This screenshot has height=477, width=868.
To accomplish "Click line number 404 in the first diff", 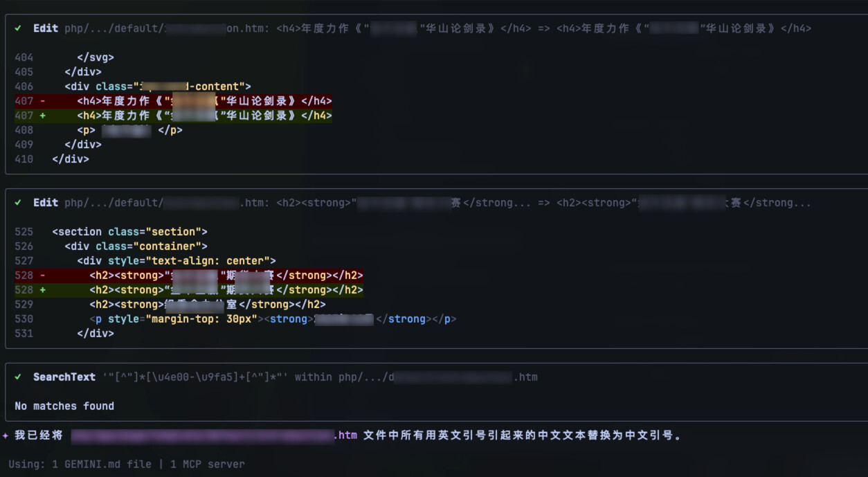I will pos(24,57).
